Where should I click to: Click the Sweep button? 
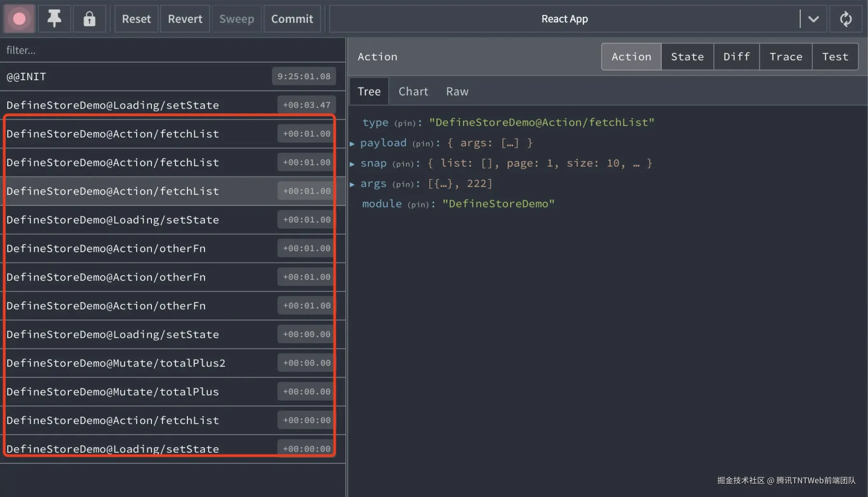237,19
